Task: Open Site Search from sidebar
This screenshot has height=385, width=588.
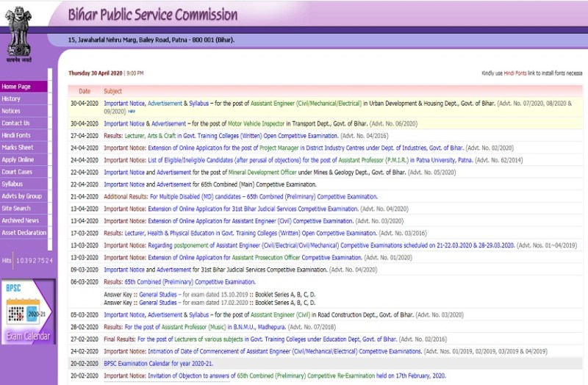Action: (x=17, y=209)
